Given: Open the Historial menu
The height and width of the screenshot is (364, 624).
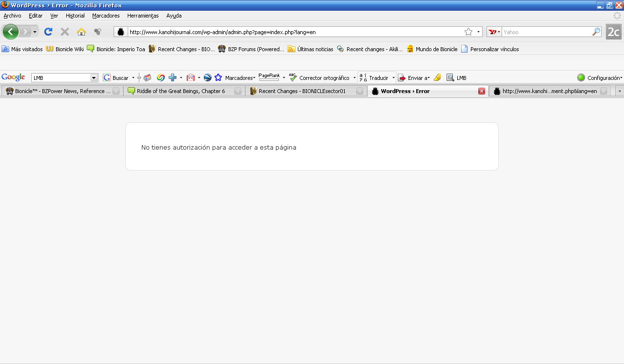Looking at the screenshot, I should click(75, 16).
